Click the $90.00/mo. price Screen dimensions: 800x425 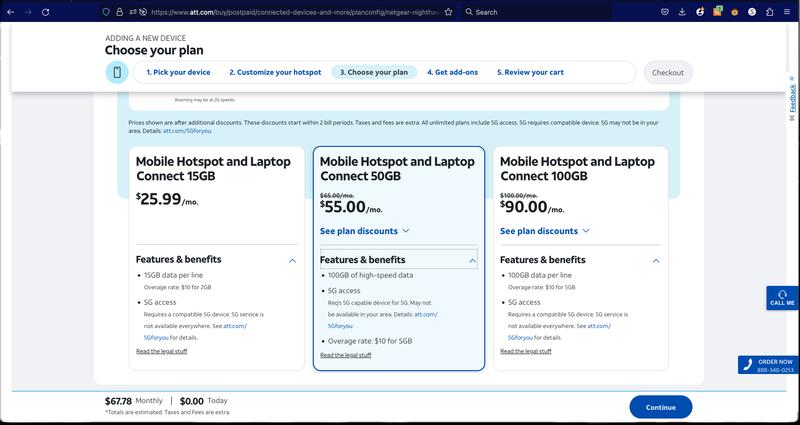point(532,207)
